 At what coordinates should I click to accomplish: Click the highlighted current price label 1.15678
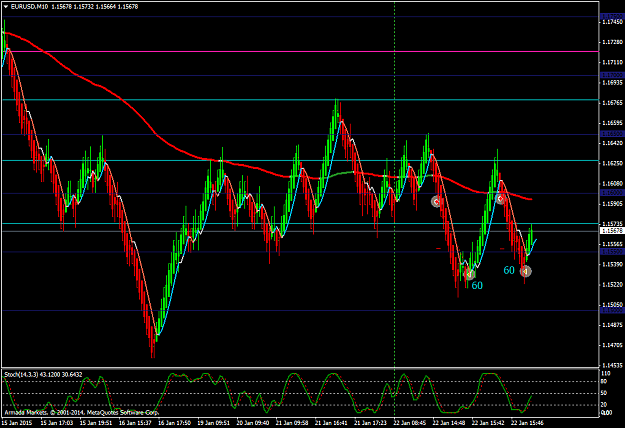[612, 231]
